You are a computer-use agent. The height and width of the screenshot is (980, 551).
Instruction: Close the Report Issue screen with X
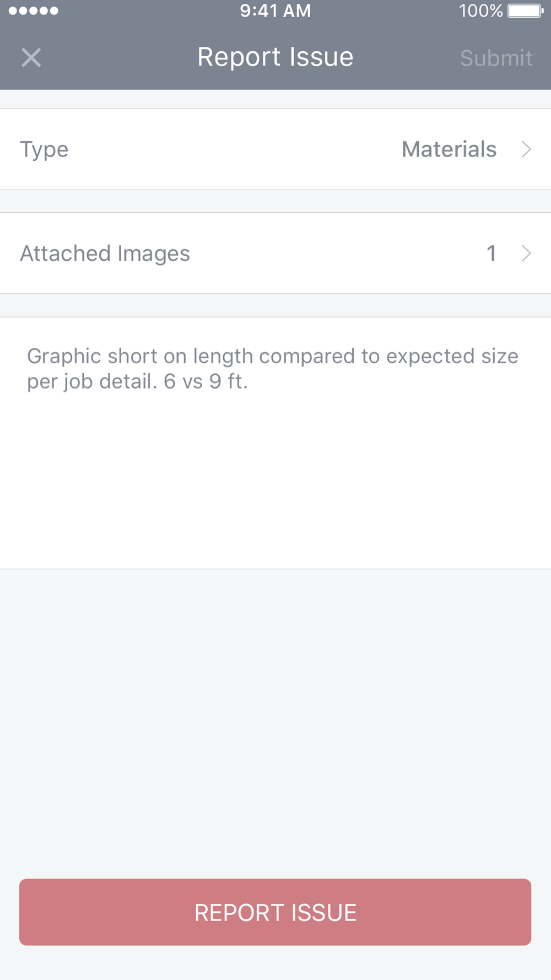click(31, 57)
